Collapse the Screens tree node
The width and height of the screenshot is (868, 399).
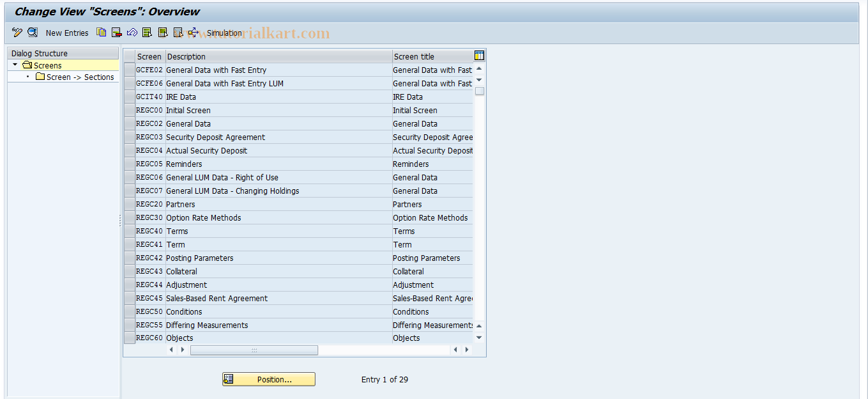point(15,65)
